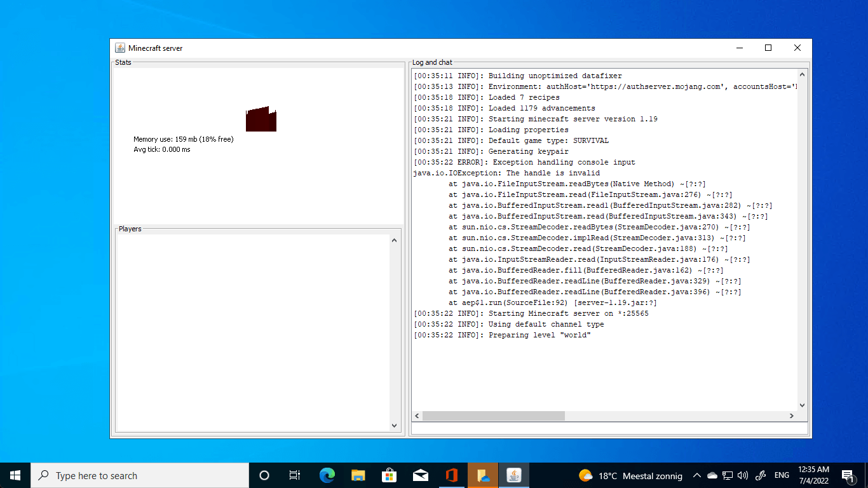Open Microsoft Store from the taskbar
Image resolution: width=868 pixels, height=488 pixels.
click(x=390, y=475)
